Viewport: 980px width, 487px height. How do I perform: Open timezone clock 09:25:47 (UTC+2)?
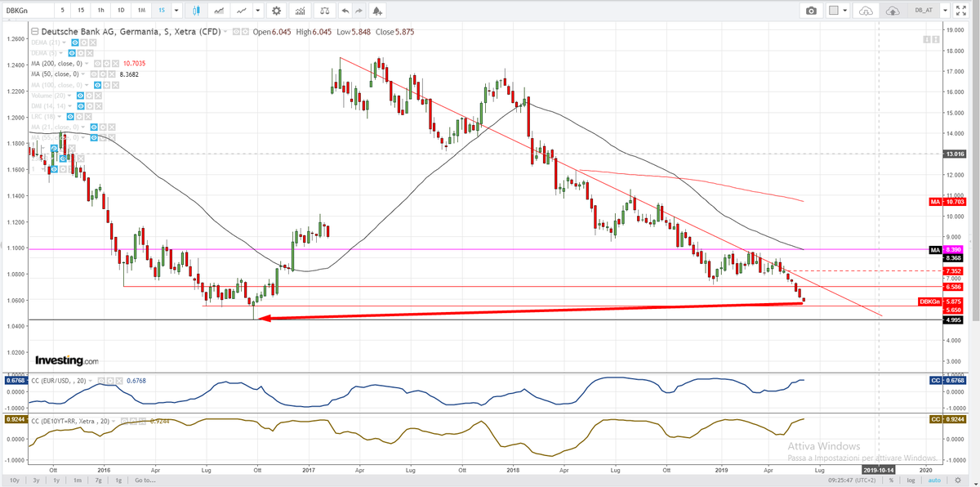click(x=852, y=480)
